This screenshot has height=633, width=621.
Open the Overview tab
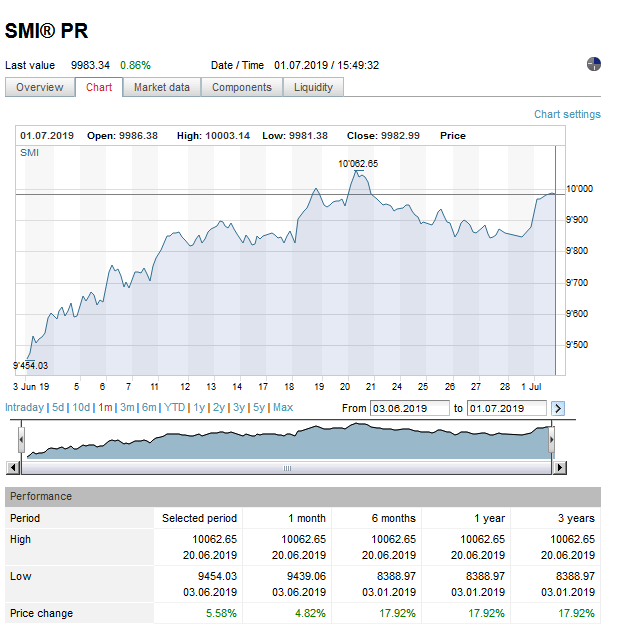click(40, 87)
